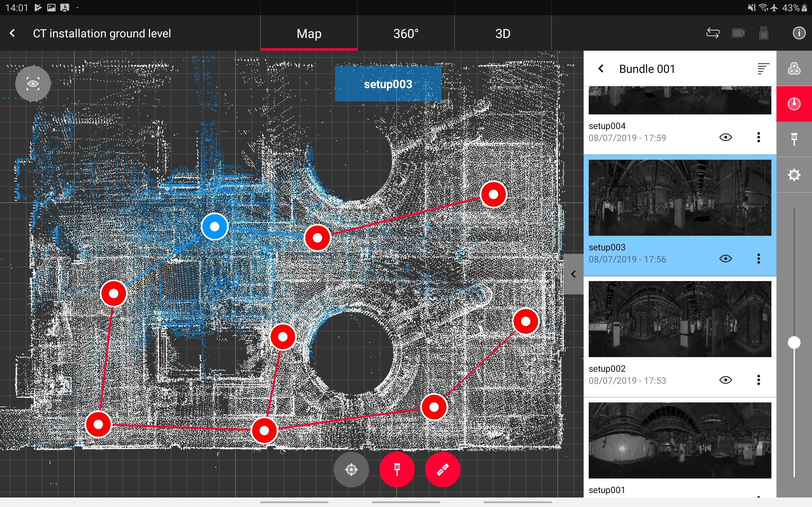
Task: Open the pin tag sidebar icon
Action: point(794,139)
